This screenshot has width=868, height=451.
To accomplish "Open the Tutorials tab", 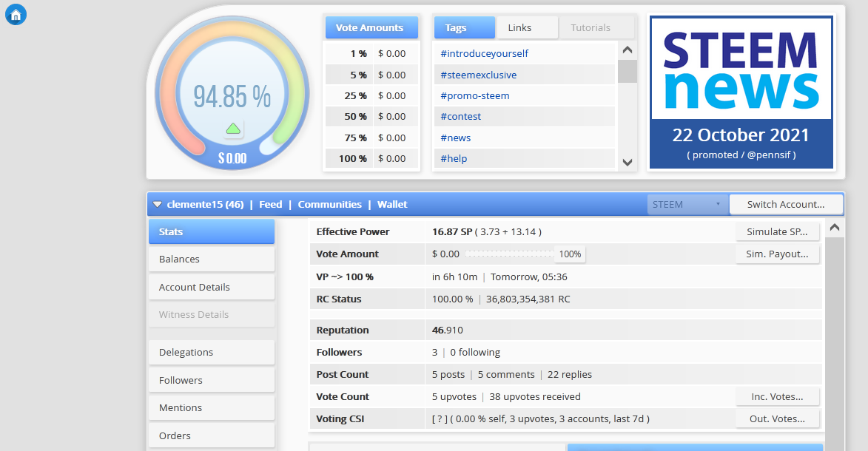I will coord(596,27).
